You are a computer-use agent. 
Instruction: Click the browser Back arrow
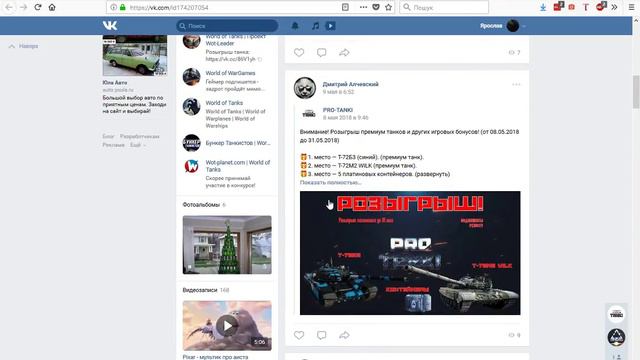[9, 7]
